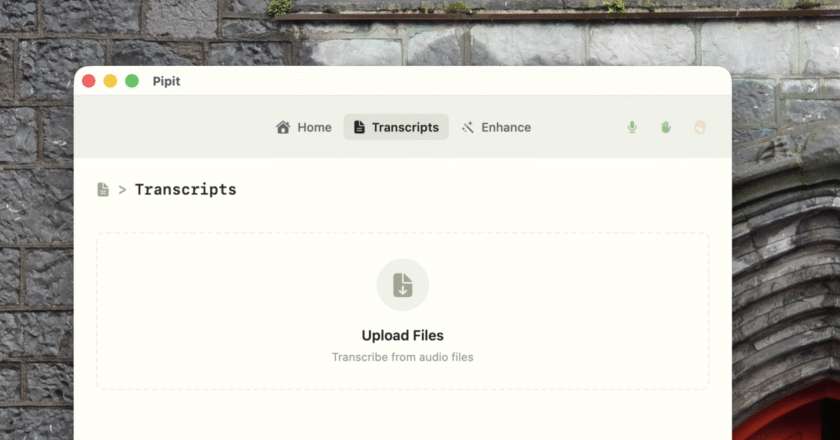The image size is (840, 440).
Task: Click the green raised hand icon
Action: (x=666, y=127)
